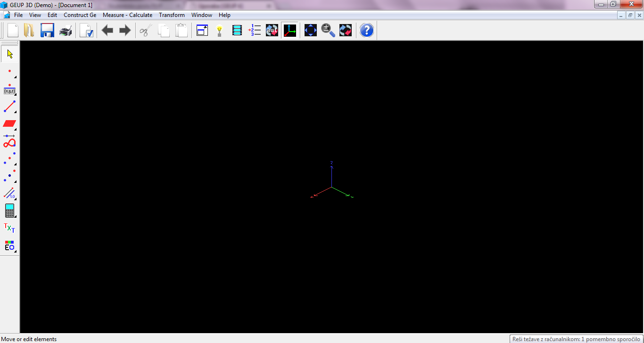Open the Measure - Calculate menu
644x343 pixels.
point(127,15)
